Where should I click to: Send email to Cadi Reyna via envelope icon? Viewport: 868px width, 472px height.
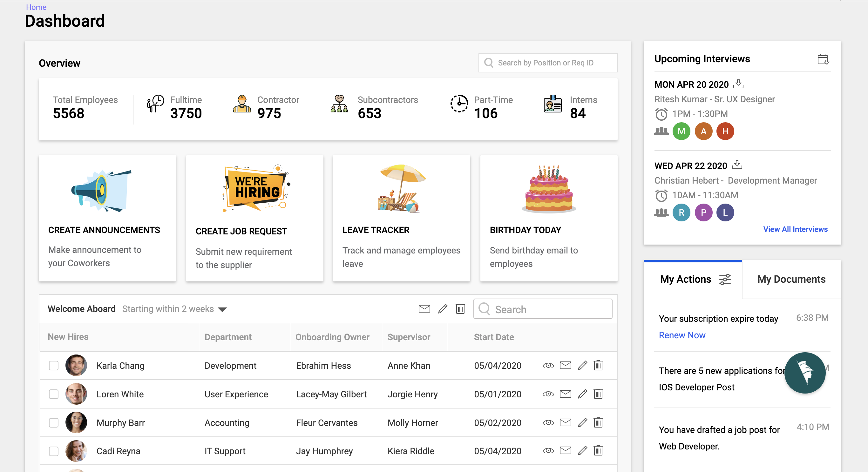pyautogui.click(x=566, y=450)
